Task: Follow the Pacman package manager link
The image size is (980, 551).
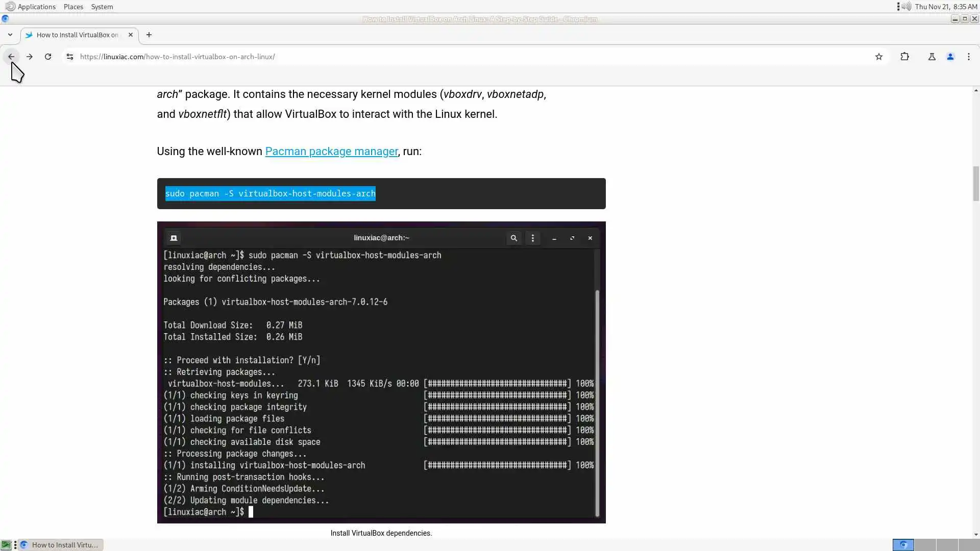Action: pos(331,152)
